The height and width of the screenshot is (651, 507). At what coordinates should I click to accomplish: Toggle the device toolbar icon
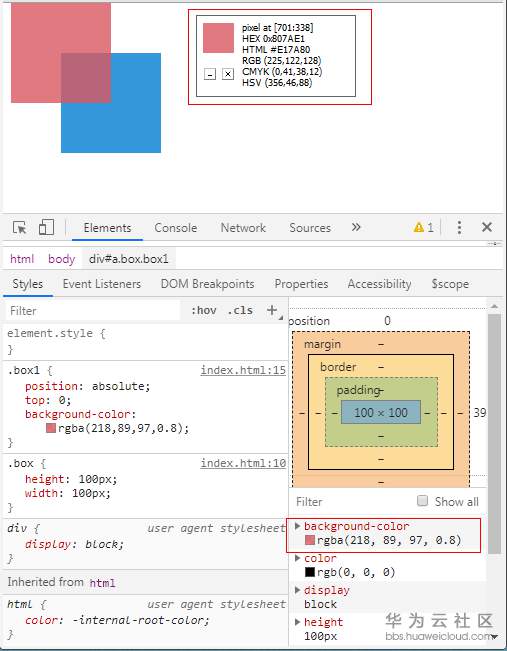pos(46,228)
